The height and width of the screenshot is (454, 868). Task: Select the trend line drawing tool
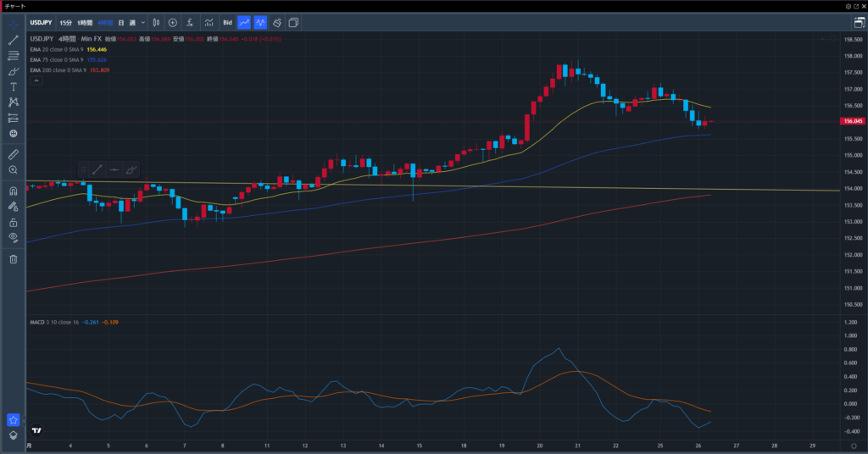pos(14,40)
